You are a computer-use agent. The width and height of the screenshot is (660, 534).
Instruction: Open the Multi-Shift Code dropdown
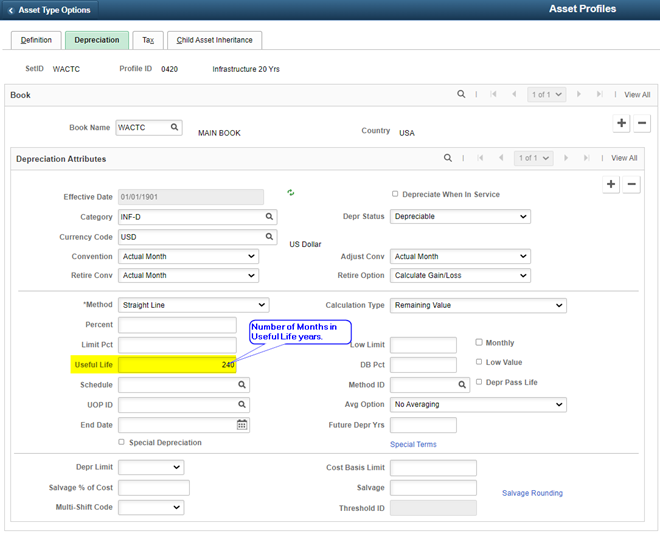(151, 507)
